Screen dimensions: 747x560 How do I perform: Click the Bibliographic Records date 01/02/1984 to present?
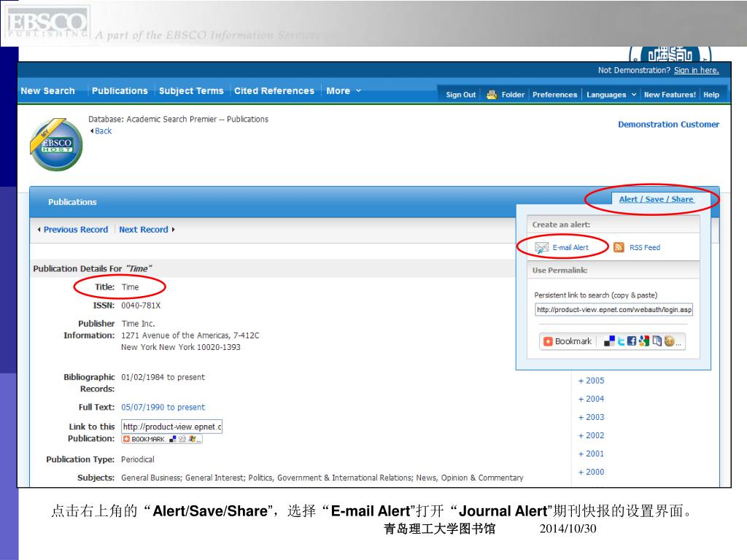(x=163, y=377)
